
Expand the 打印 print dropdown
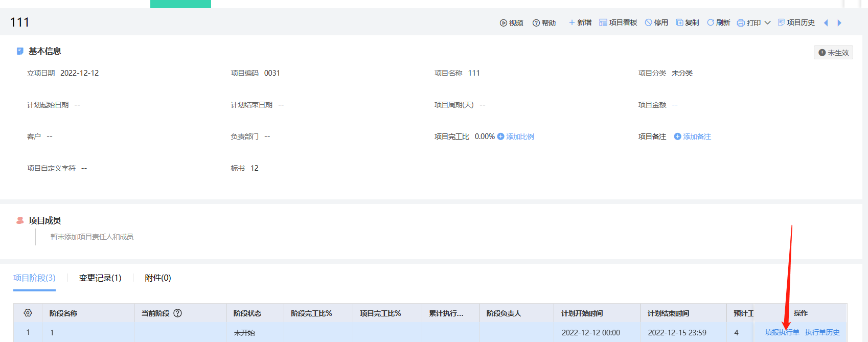point(767,22)
